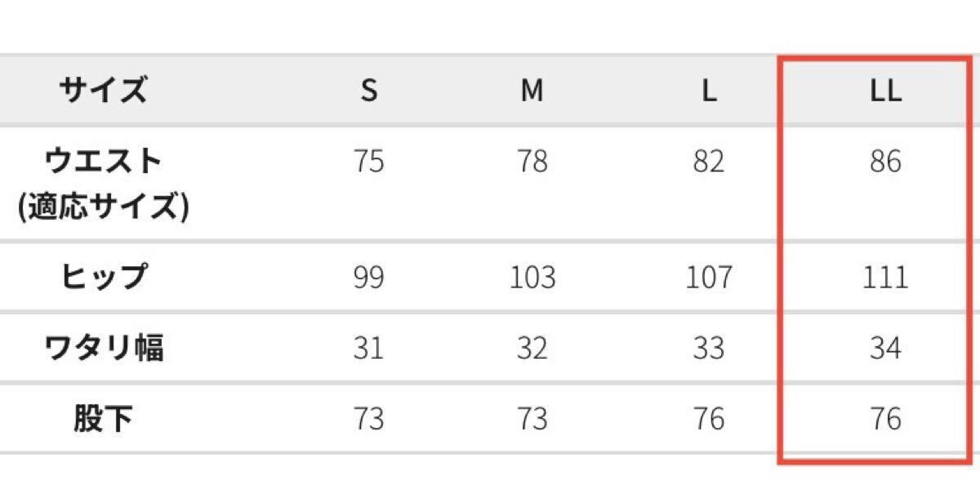The image size is (980, 499).
Task: Select the L size column header
Action: click(x=708, y=91)
